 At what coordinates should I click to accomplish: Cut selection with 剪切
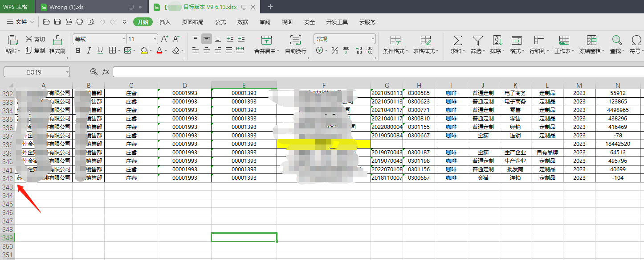(x=35, y=39)
